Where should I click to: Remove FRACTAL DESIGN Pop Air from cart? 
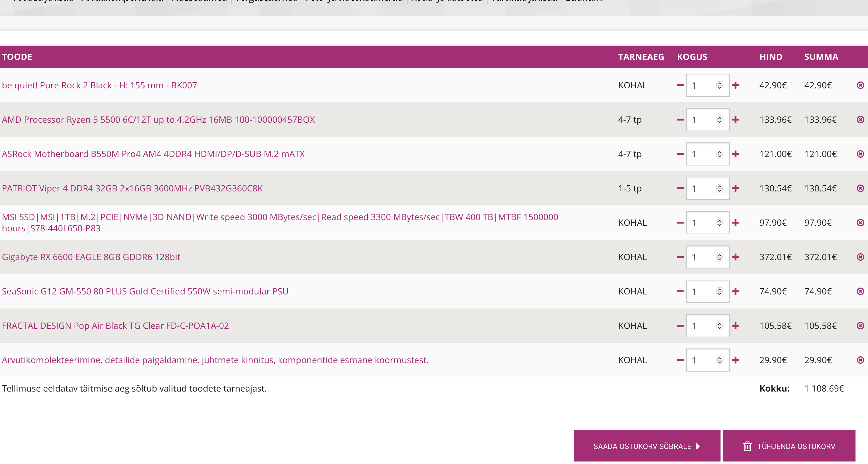click(x=860, y=326)
